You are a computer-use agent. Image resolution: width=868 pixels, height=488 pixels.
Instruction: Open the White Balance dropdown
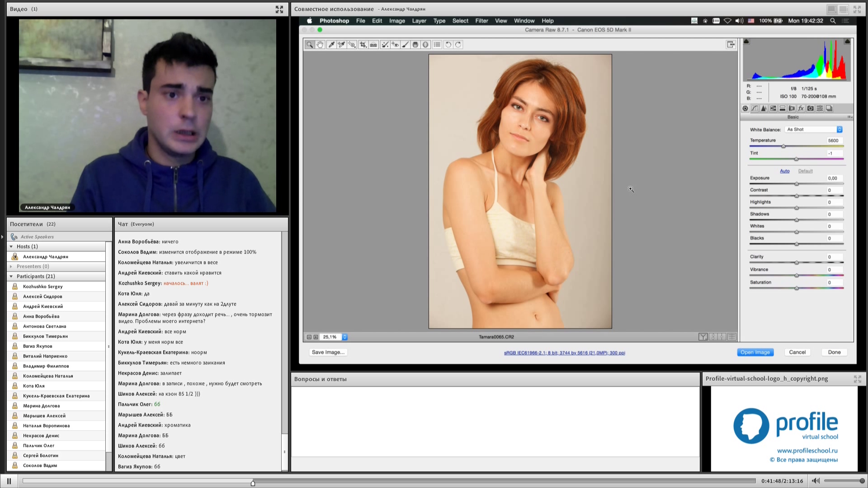(814, 130)
